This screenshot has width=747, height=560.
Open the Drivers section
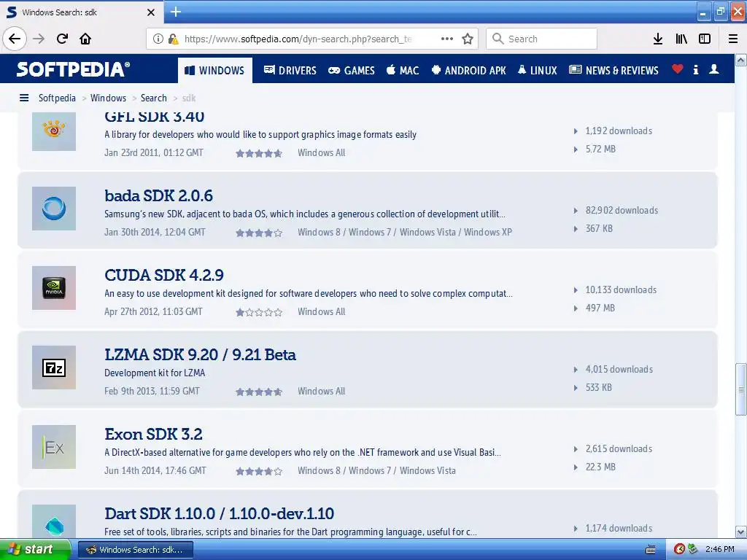[x=290, y=71]
